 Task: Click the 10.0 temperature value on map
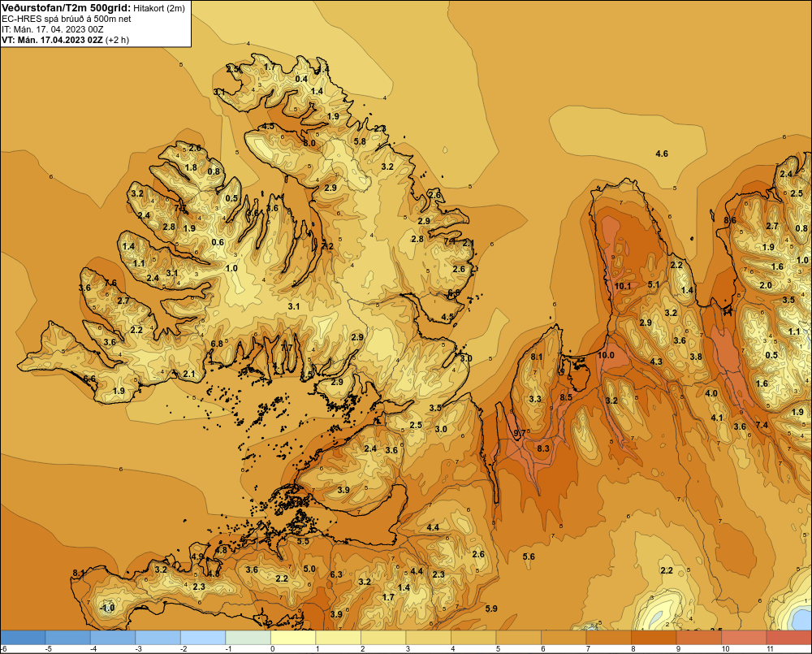tap(606, 355)
